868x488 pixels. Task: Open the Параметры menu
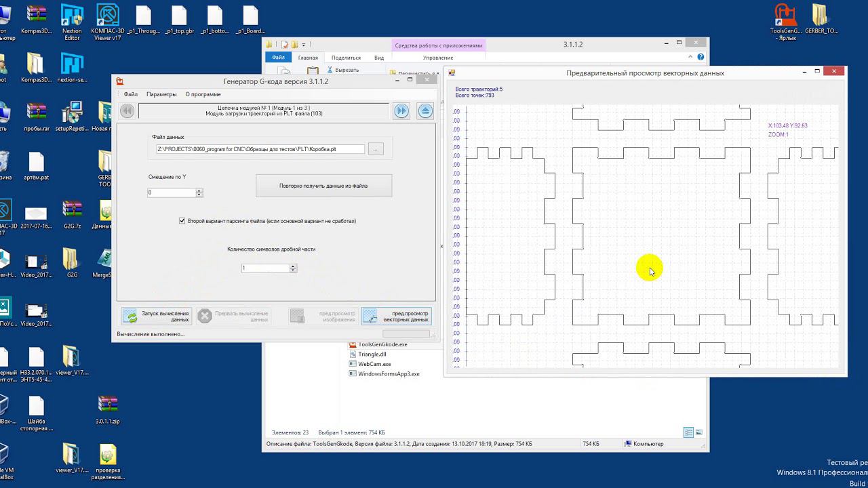[x=161, y=94]
